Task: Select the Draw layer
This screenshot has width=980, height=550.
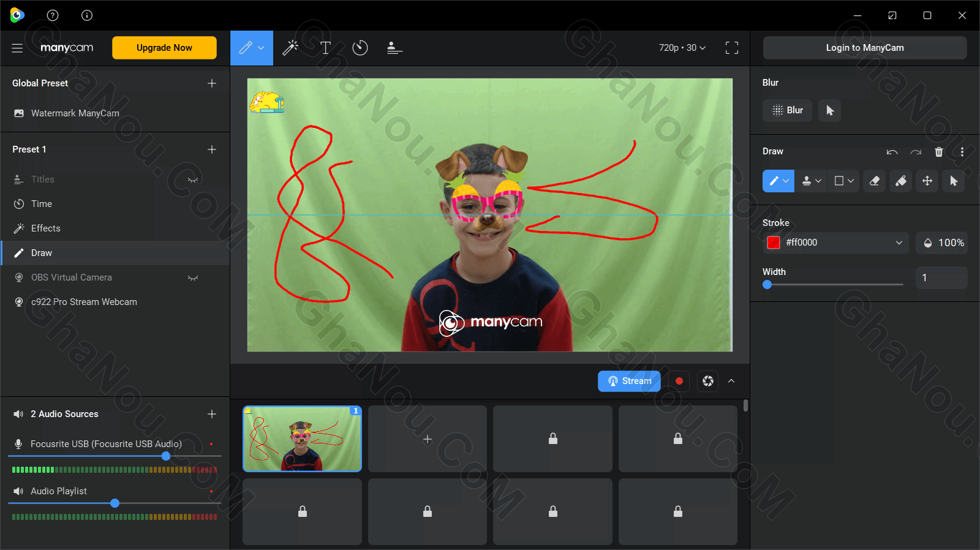Action: point(115,253)
